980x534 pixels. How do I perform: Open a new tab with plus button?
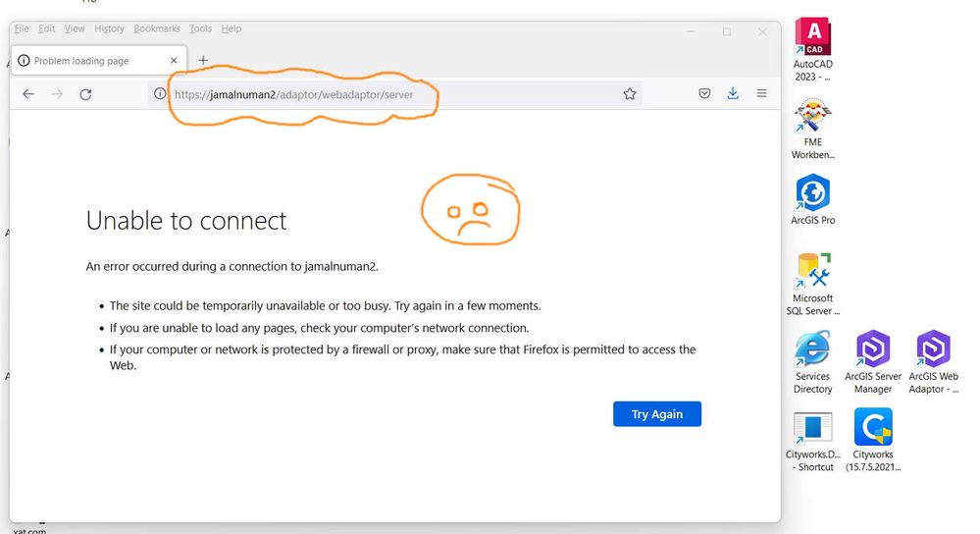pos(203,60)
